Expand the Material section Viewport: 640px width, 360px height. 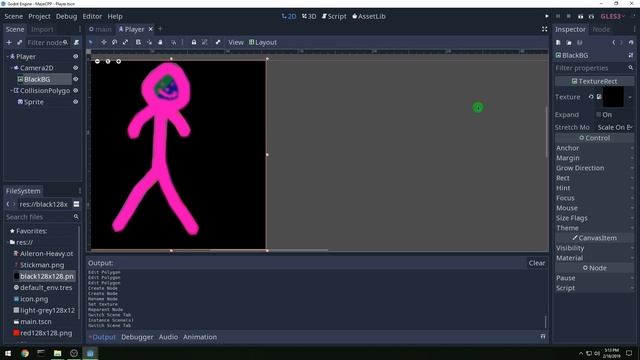[x=594, y=258]
